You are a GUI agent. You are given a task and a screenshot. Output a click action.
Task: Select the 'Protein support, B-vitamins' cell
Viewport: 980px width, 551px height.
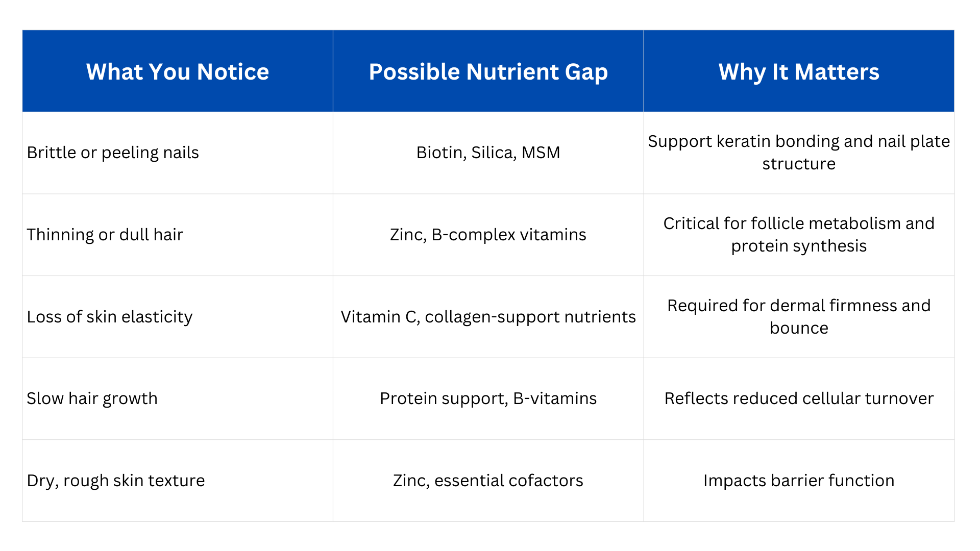(488, 398)
